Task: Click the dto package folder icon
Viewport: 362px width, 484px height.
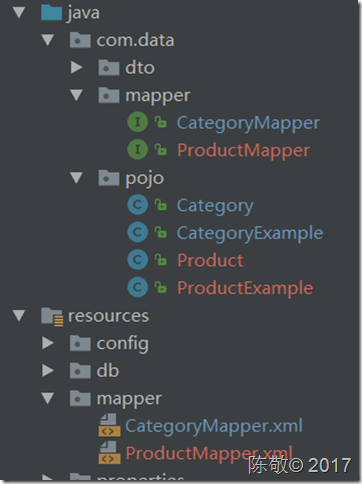Action: [x=109, y=68]
